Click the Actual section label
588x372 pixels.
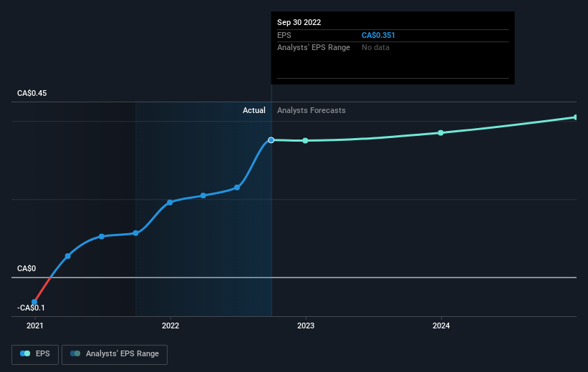pos(254,110)
